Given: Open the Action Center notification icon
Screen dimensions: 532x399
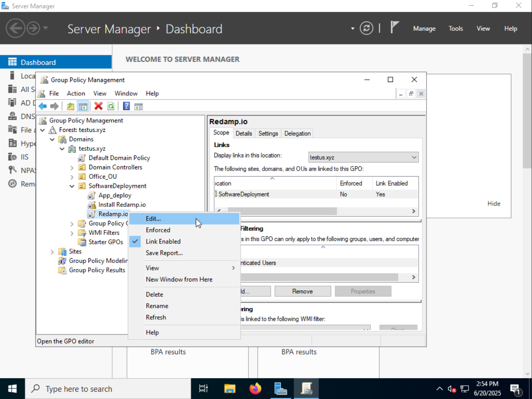Looking at the screenshot, I should 515,389.
